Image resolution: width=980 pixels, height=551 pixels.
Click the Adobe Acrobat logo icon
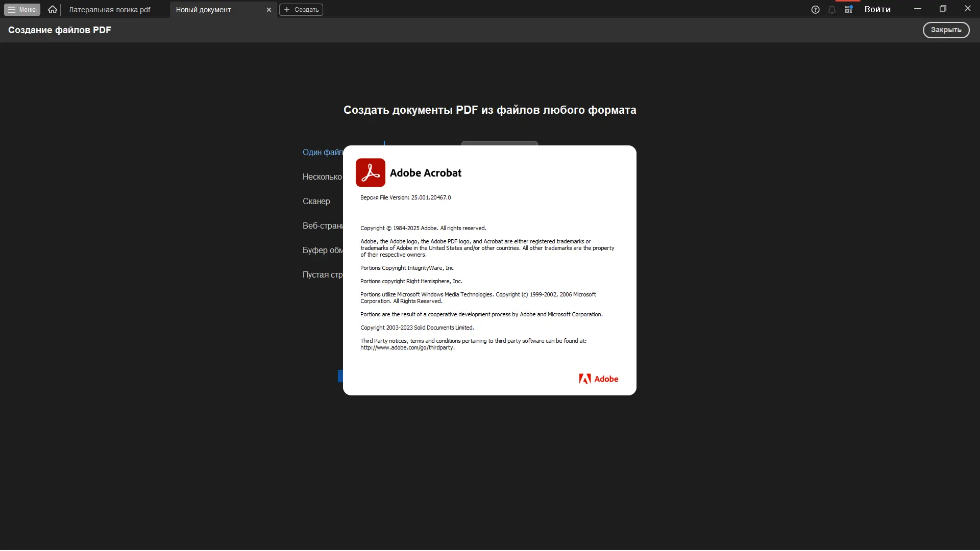(371, 172)
